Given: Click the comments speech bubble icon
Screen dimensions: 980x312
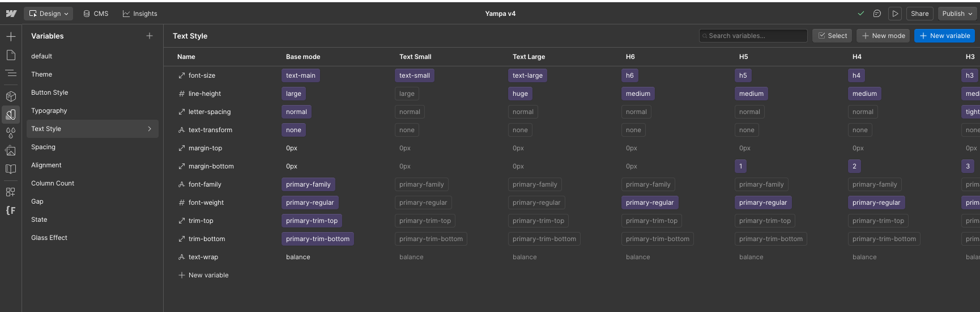Looking at the screenshot, I should (877, 14).
